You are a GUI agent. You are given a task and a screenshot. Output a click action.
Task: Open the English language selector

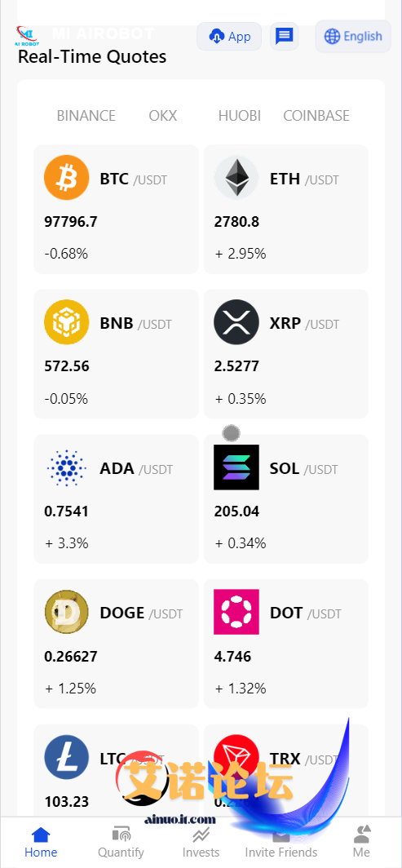click(353, 37)
